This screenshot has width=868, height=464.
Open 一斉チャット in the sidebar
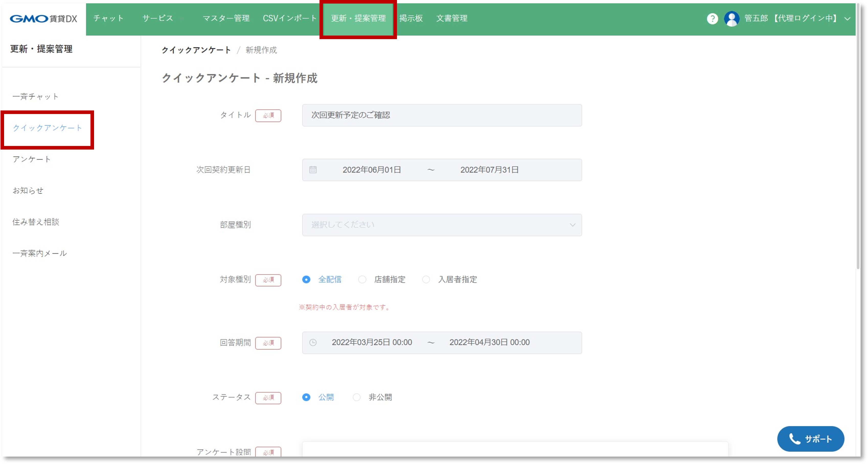(35, 97)
